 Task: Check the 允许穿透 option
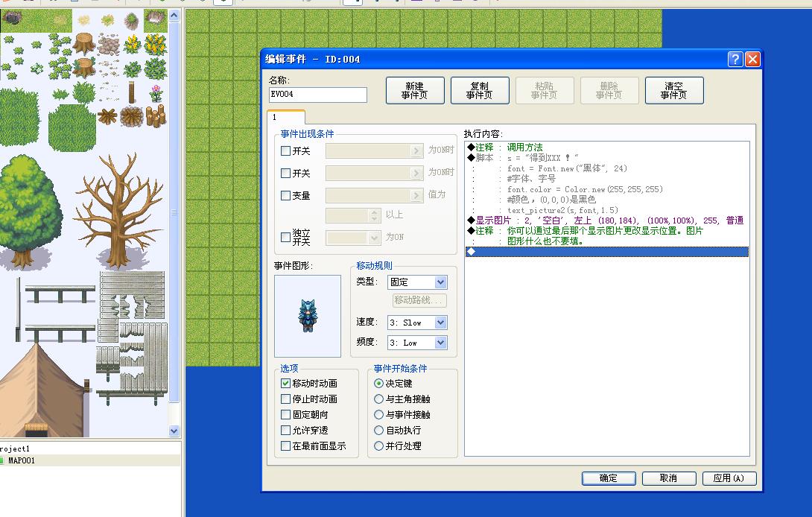click(x=285, y=430)
